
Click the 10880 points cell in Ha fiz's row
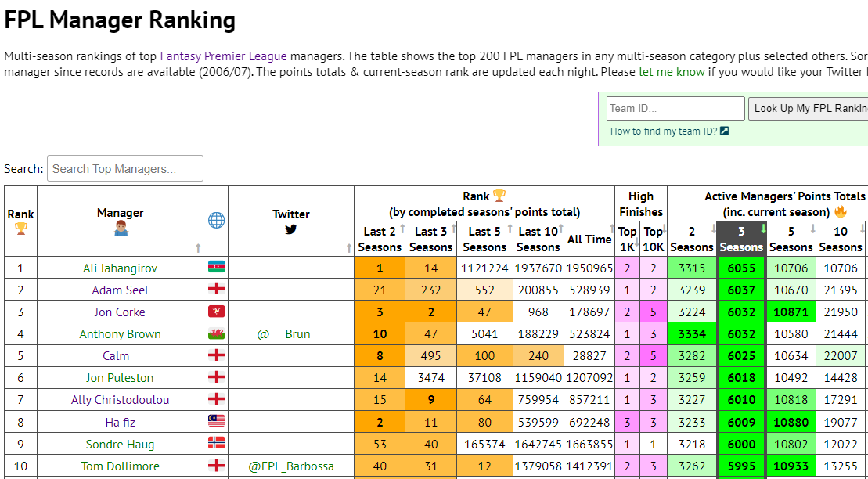(x=791, y=423)
